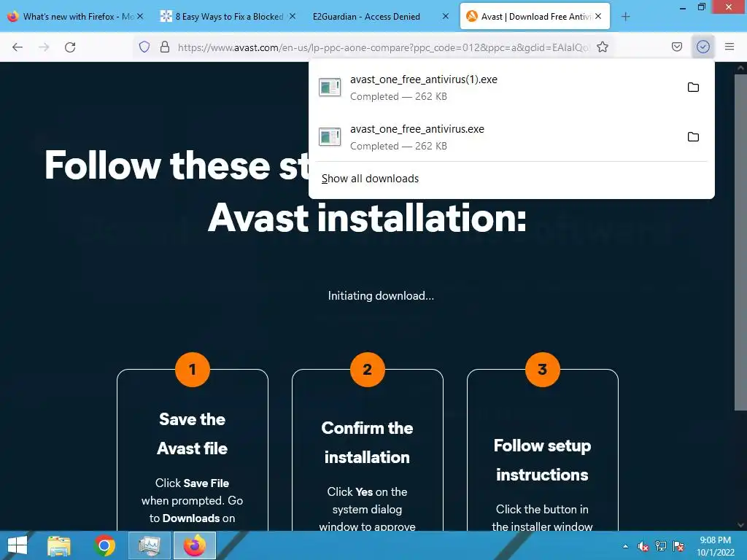Launch Google Chrome from taskbar
Screen dimensions: 747x560
(x=104, y=545)
